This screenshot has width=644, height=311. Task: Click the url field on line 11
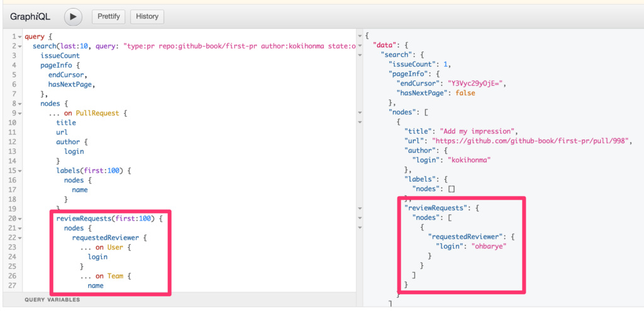[x=62, y=132]
